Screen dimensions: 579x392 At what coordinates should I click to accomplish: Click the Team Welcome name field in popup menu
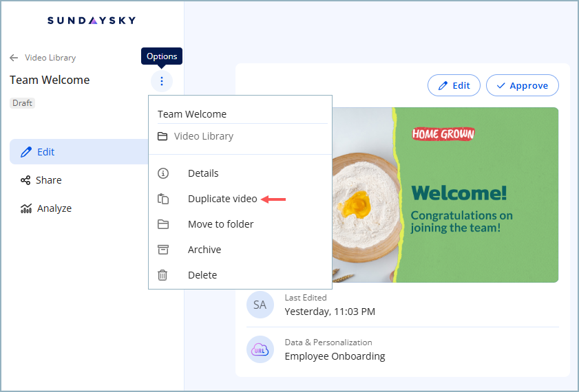pos(242,114)
